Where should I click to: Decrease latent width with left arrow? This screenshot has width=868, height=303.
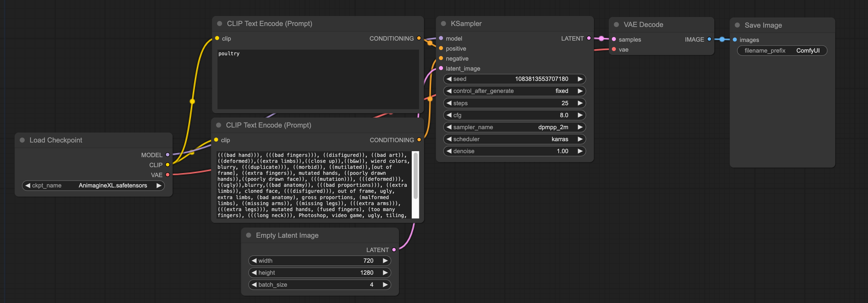click(254, 260)
